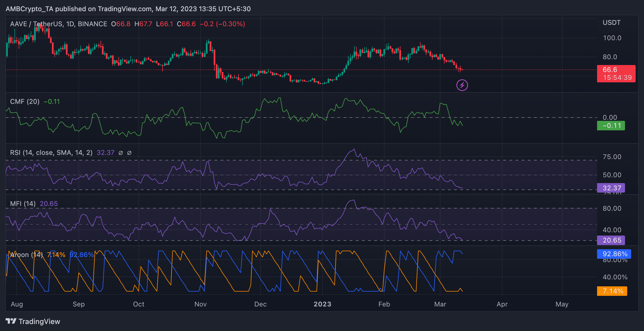Click the lightning-bolt quick action icon on the chart
The width and height of the screenshot is (644, 331).
[x=462, y=85]
